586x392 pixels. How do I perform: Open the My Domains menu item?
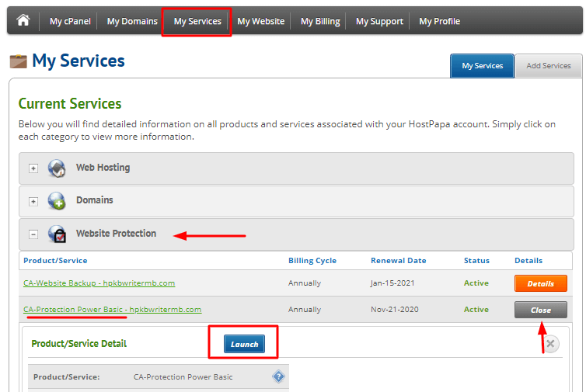(132, 21)
